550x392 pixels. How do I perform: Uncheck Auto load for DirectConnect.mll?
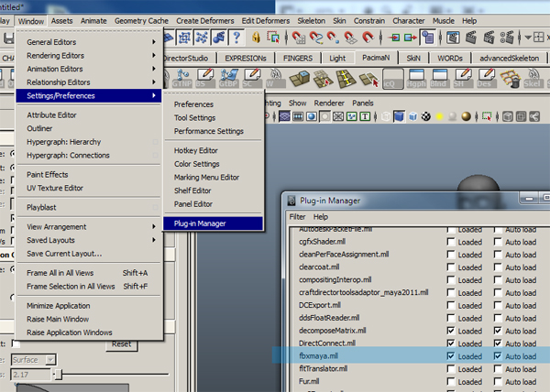498,343
